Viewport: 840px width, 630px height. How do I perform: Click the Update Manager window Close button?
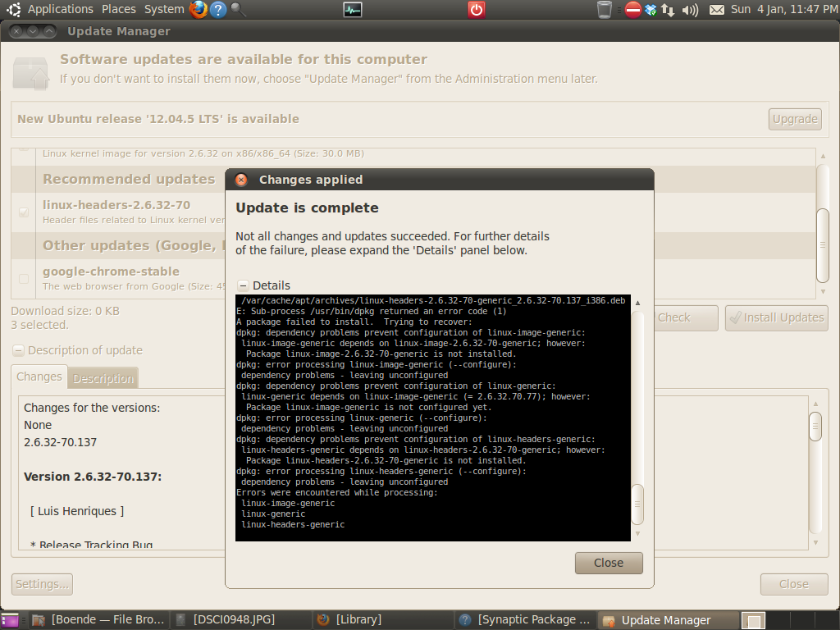click(x=794, y=584)
